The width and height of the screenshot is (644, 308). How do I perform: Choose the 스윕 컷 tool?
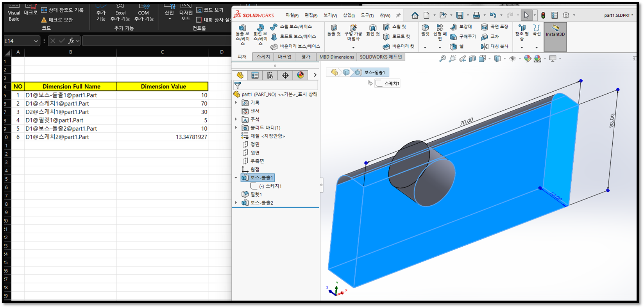(x=395, y=27)
